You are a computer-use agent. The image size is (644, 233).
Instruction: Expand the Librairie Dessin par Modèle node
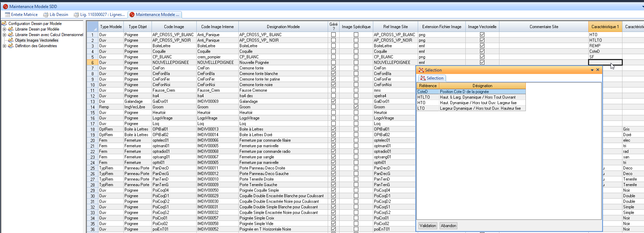pos(4,29)
